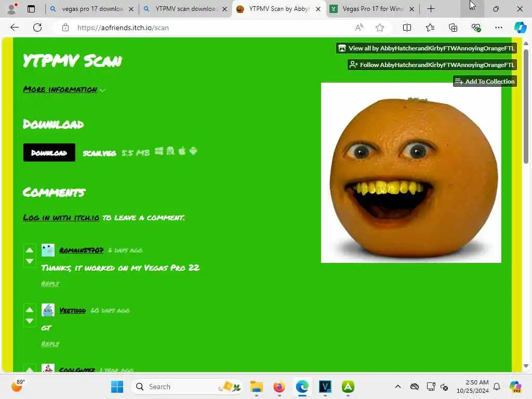Open tab actions menu icon
This screenshot has height=399, width=532.
[x=31, y=9]
